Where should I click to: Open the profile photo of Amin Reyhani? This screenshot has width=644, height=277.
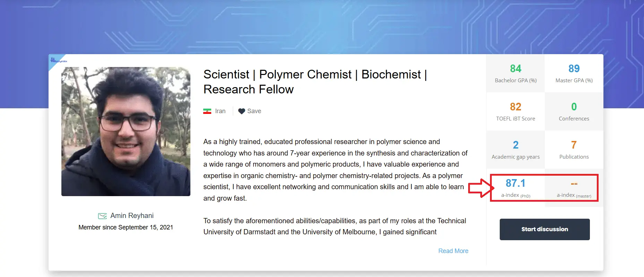tap(126, 132)
